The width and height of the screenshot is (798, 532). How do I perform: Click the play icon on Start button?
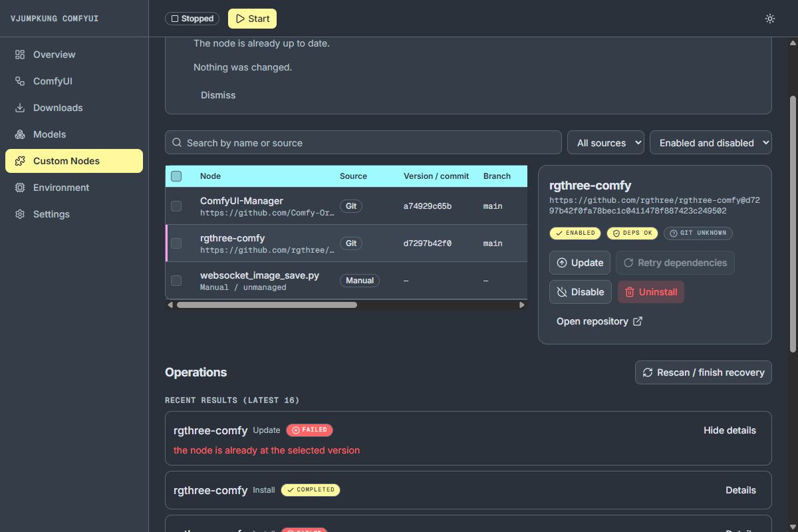[240, 19]
